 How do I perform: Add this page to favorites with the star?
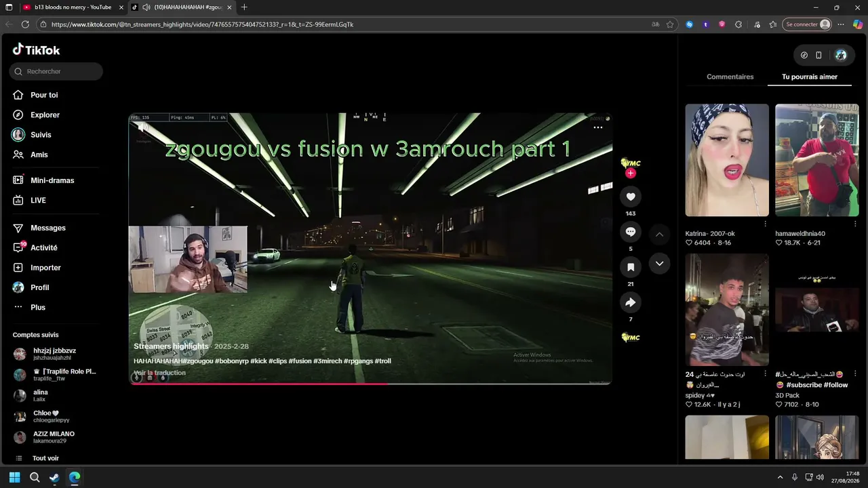pos(670,24)
